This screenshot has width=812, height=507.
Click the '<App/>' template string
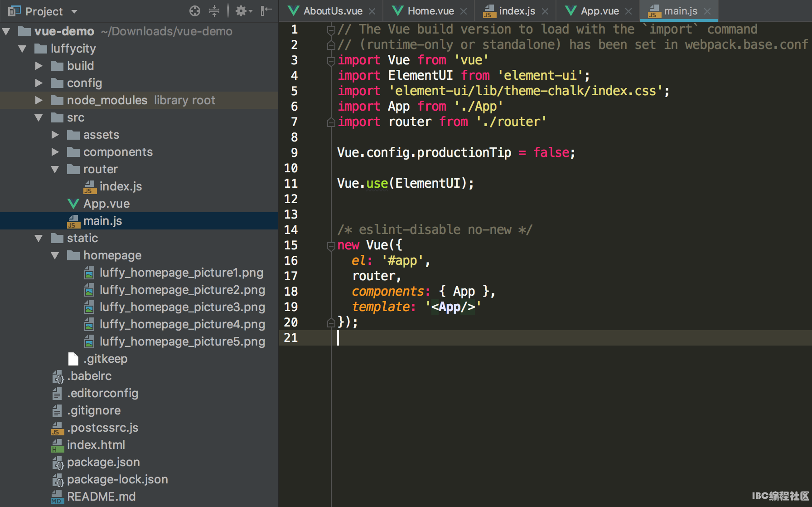pyautogui.click(x=453, y=307)
